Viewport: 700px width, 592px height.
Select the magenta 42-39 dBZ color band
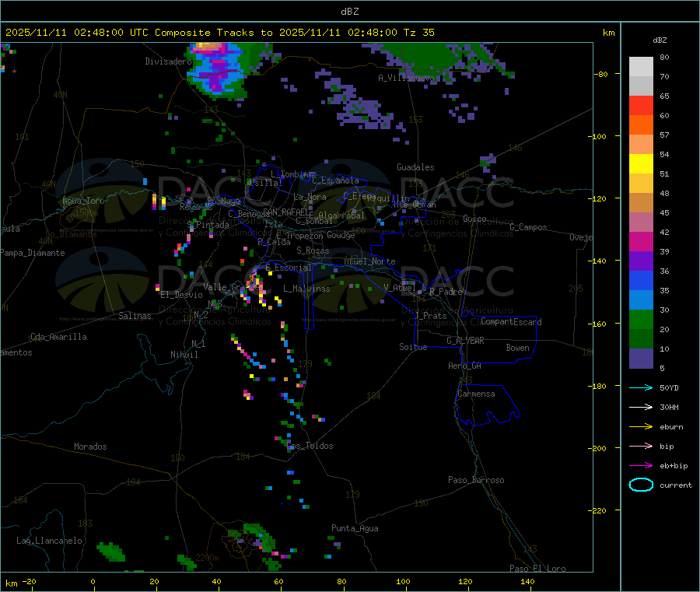pyautogui.click(x=641, y=241)
